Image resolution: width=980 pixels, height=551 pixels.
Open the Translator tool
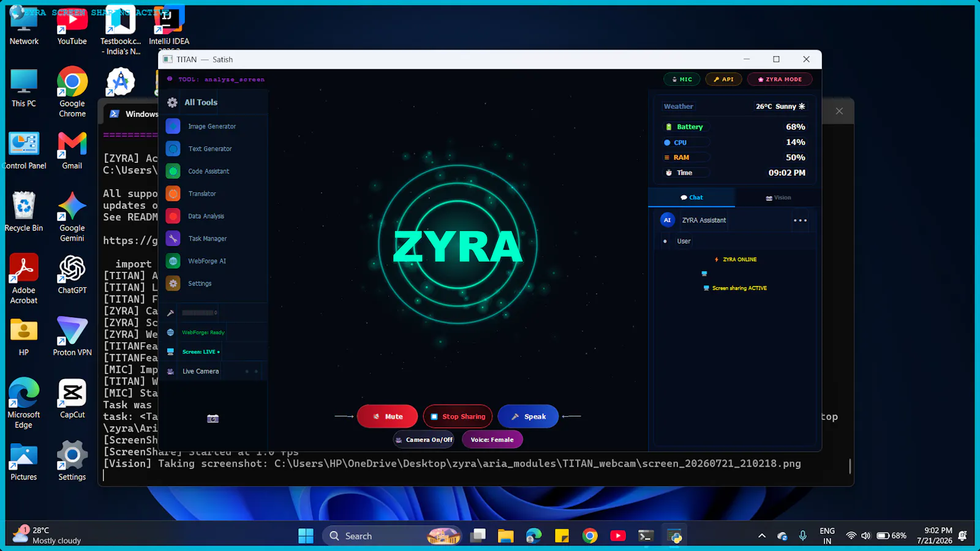[212, 193]
